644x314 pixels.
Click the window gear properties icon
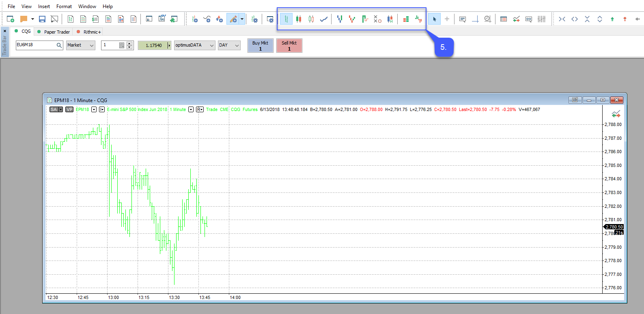click(270, 19)
